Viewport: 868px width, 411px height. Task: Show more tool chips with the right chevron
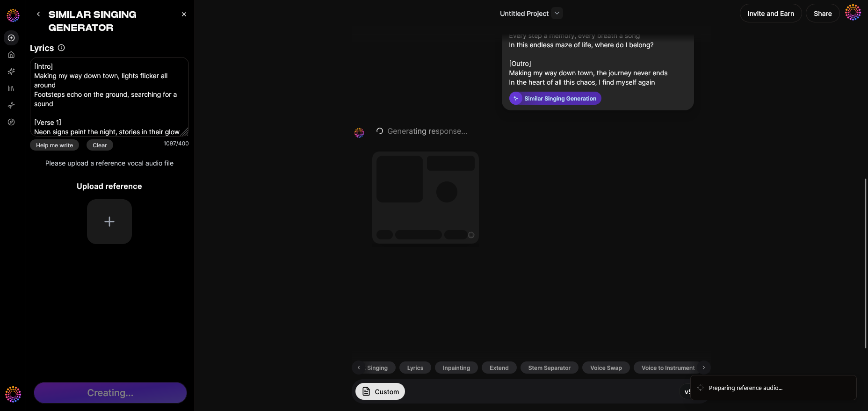click(x=704, y=368)
